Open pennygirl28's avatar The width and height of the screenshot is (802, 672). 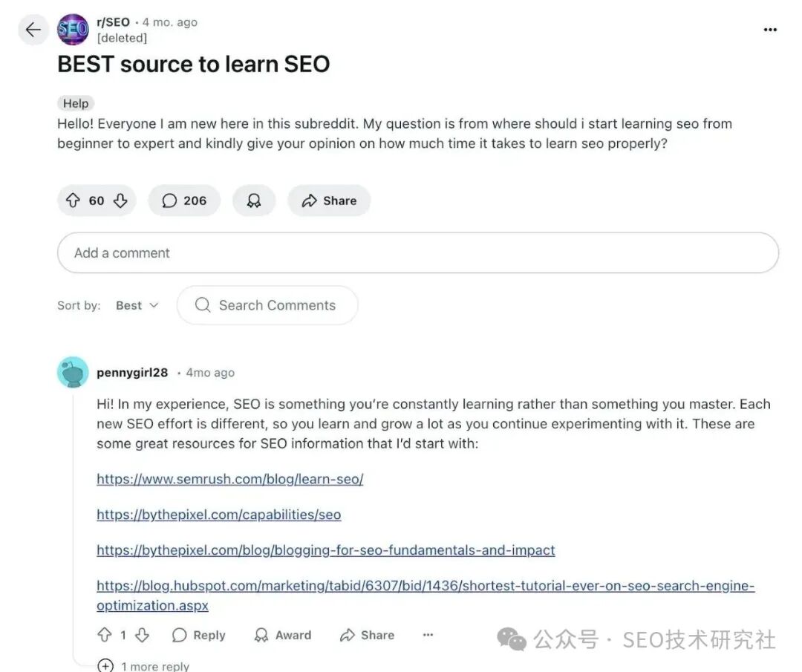[x=73, y=373]
